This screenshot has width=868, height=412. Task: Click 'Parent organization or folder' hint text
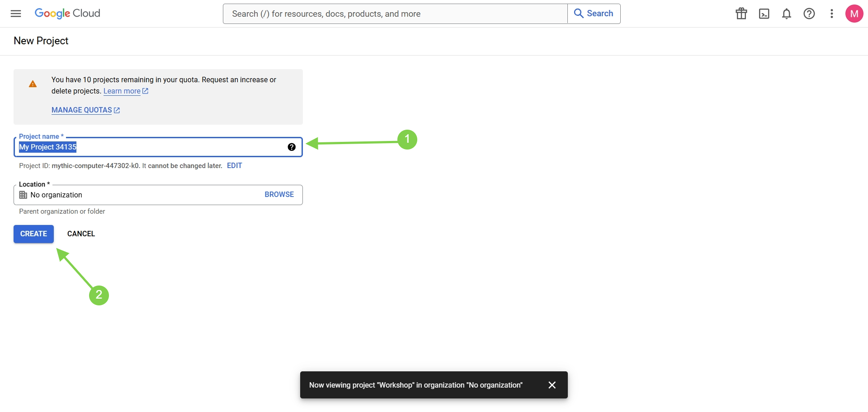coord(62,211)
